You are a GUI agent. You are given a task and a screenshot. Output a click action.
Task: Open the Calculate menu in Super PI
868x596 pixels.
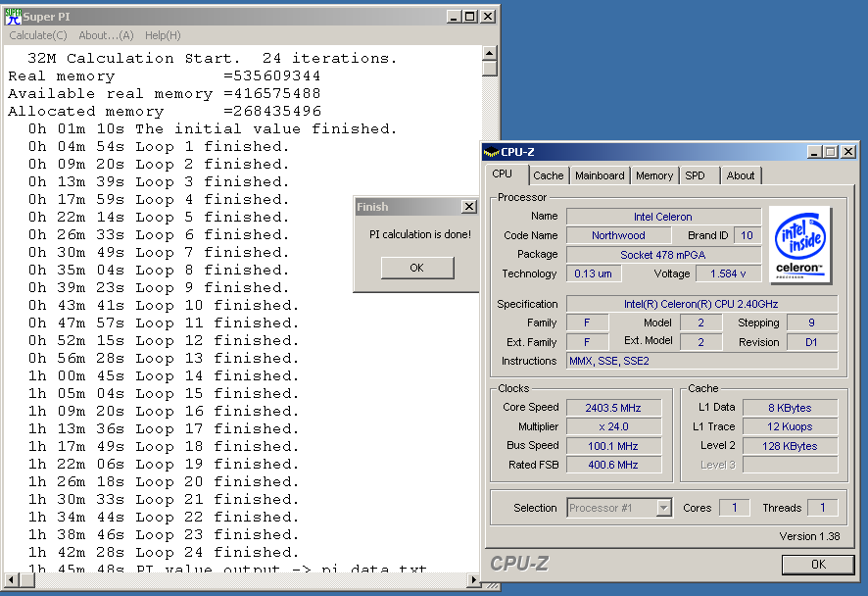[x=38, y=35]
